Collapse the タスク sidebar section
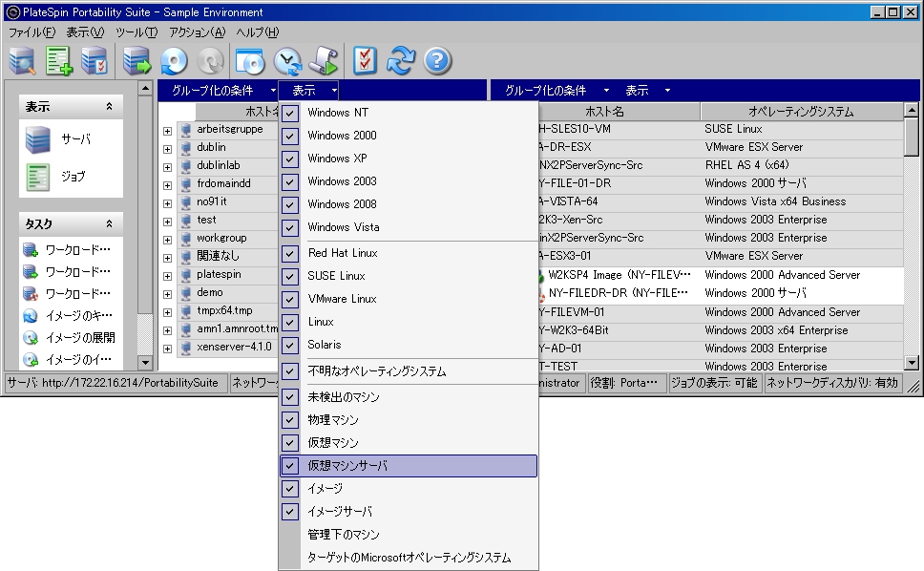This screenshot has width=924, height=571. (109, 224)
